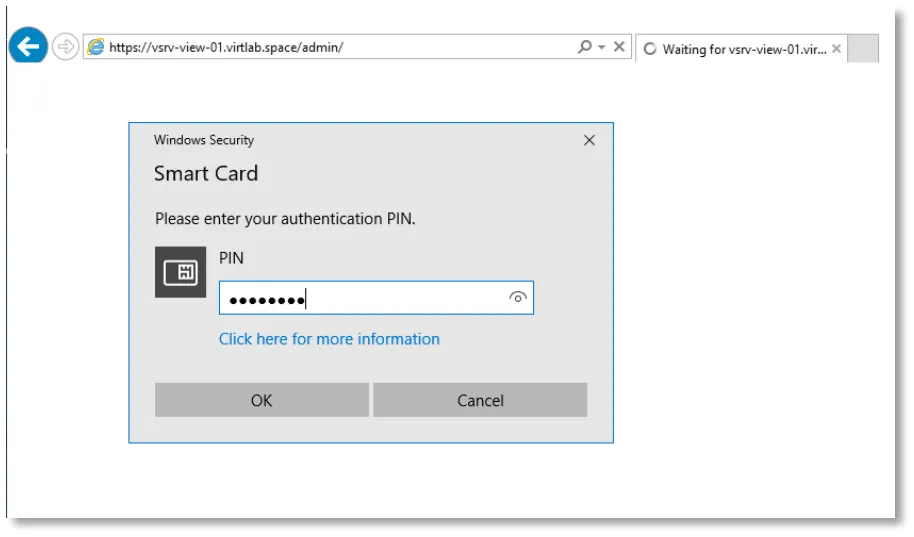
Task: Stop page loading with the address bar X
Action: pyautogui.click(x=619, y=46)
